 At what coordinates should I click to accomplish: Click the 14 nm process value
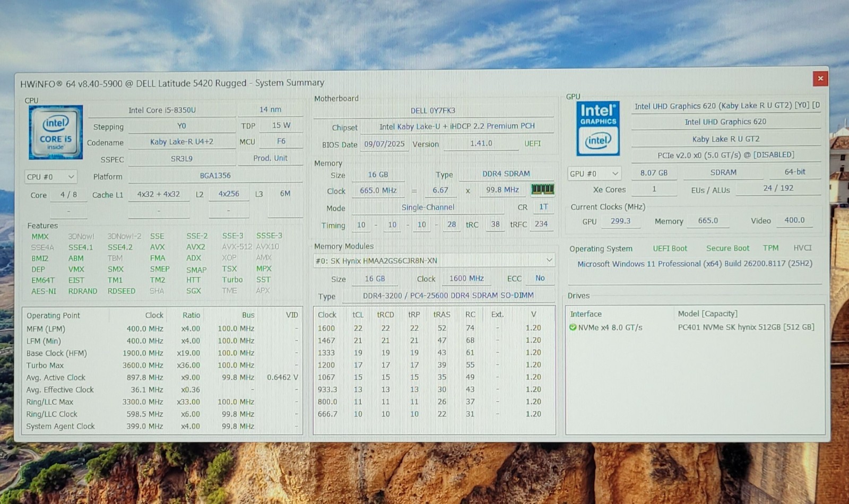(270, 109)
